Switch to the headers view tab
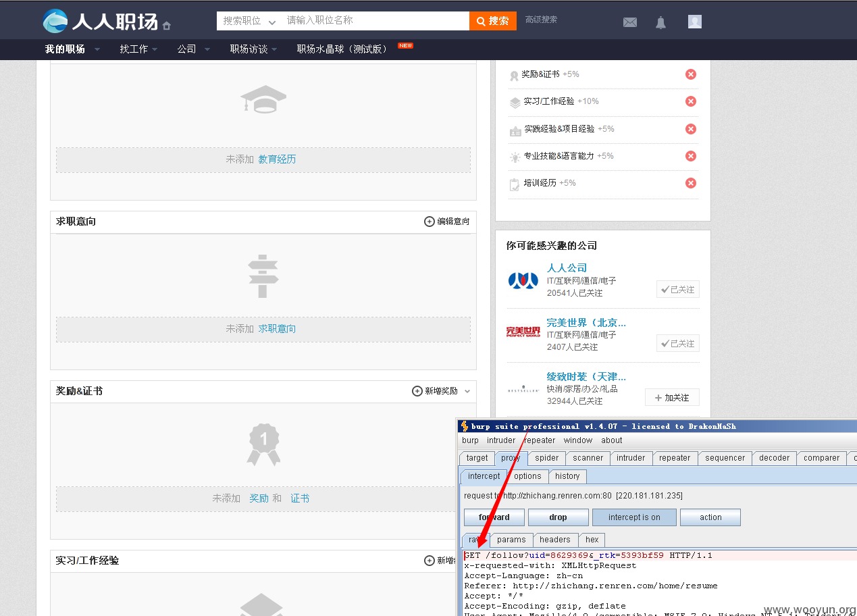 coord(555,540)
